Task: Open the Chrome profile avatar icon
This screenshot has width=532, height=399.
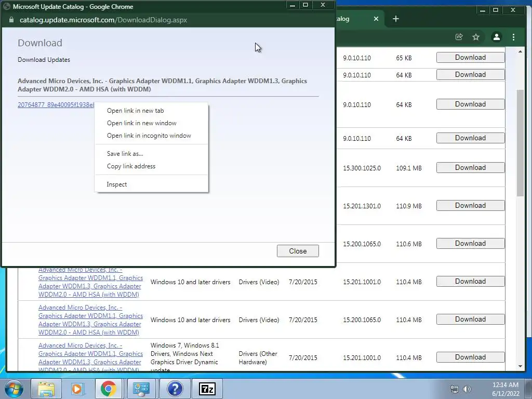Action: coord(496,37)
